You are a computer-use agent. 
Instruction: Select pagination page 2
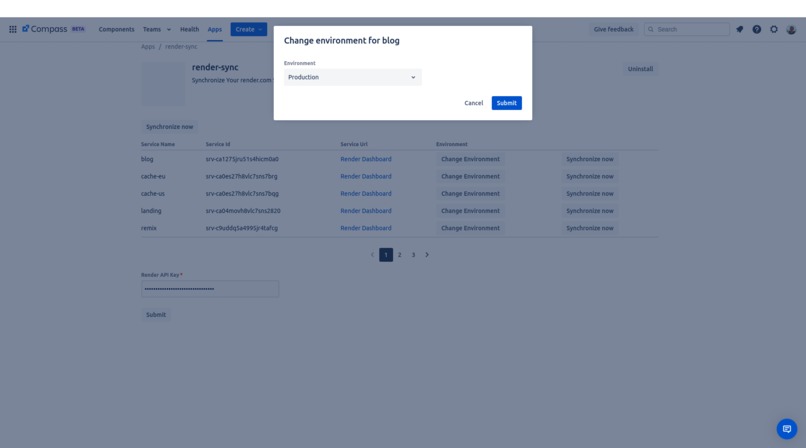coord(399,255)
